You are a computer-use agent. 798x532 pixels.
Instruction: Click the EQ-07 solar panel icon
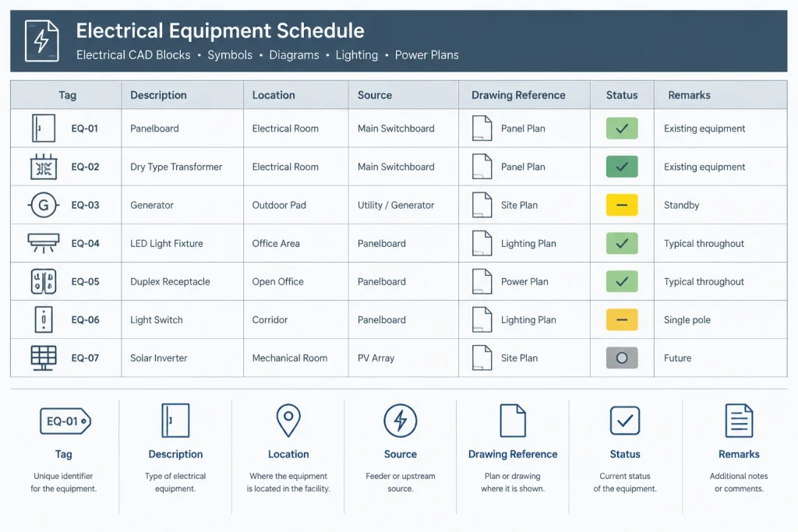pos(44,358)
